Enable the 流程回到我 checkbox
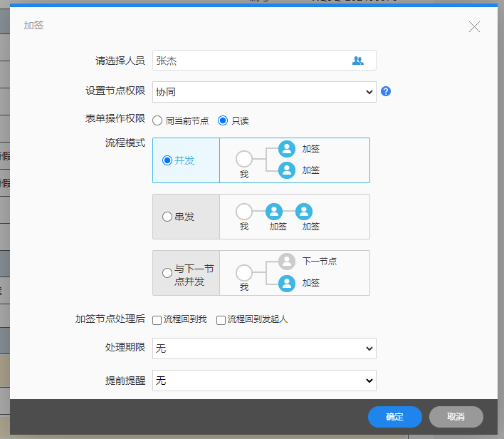Image resolution: width=504 pixels, height=439 pixels. 157,320
